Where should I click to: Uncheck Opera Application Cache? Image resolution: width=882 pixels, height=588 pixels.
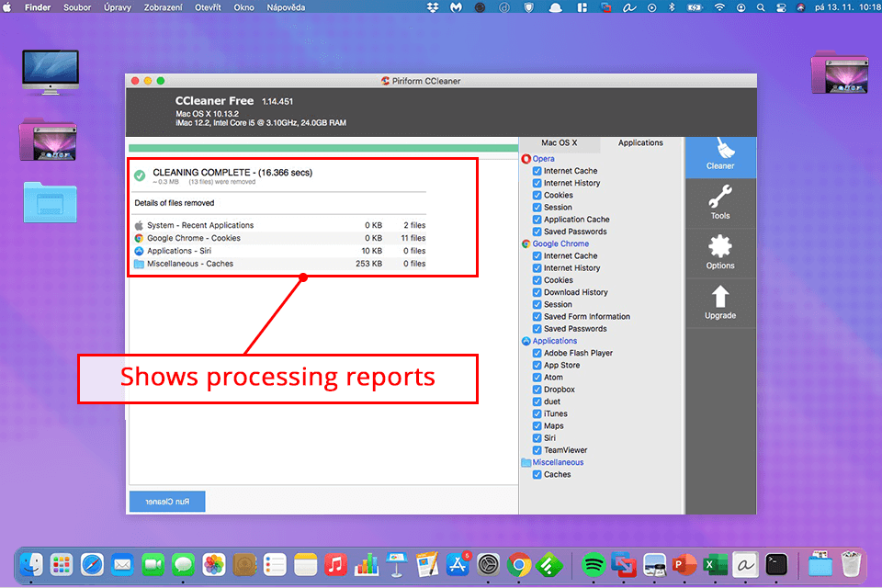coord(537,220)
